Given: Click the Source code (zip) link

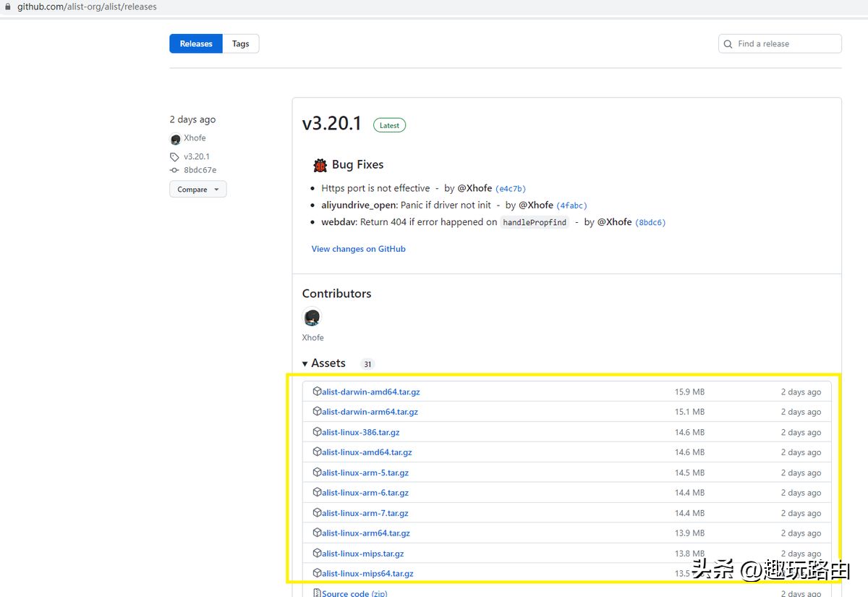Looking at the screenshot, I should [354, 593].
